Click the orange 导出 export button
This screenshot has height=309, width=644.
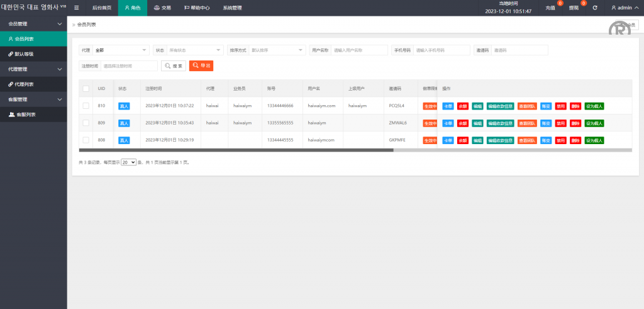[201, 65]
